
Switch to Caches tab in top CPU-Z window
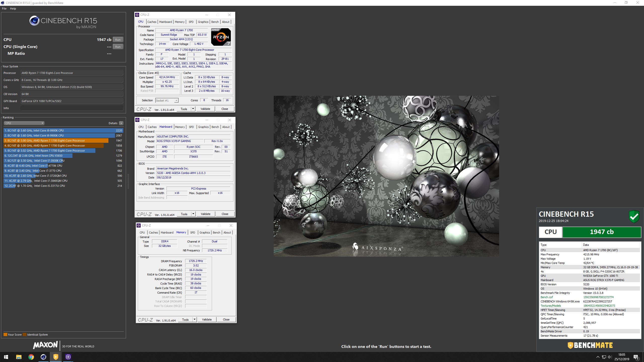coord(152,22)
